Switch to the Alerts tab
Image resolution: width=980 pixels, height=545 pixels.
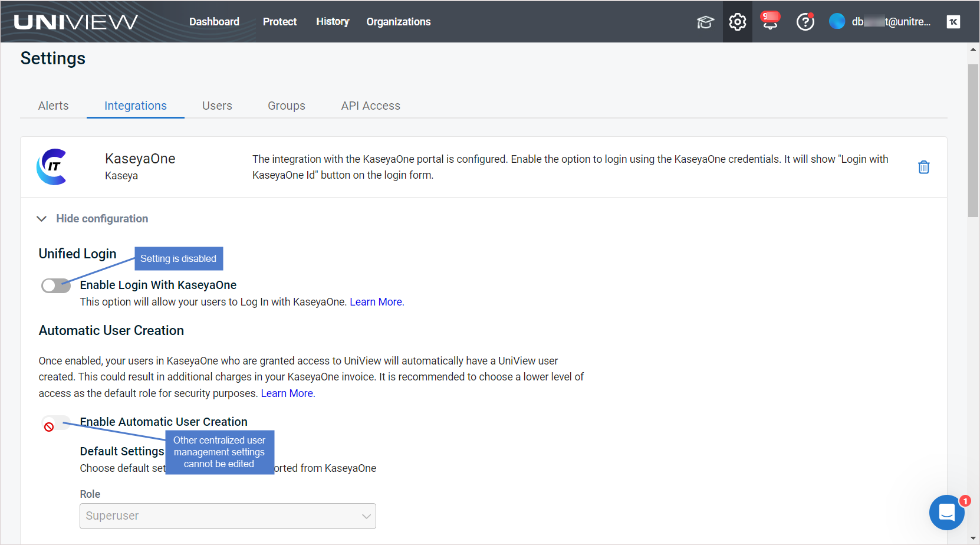54,106
